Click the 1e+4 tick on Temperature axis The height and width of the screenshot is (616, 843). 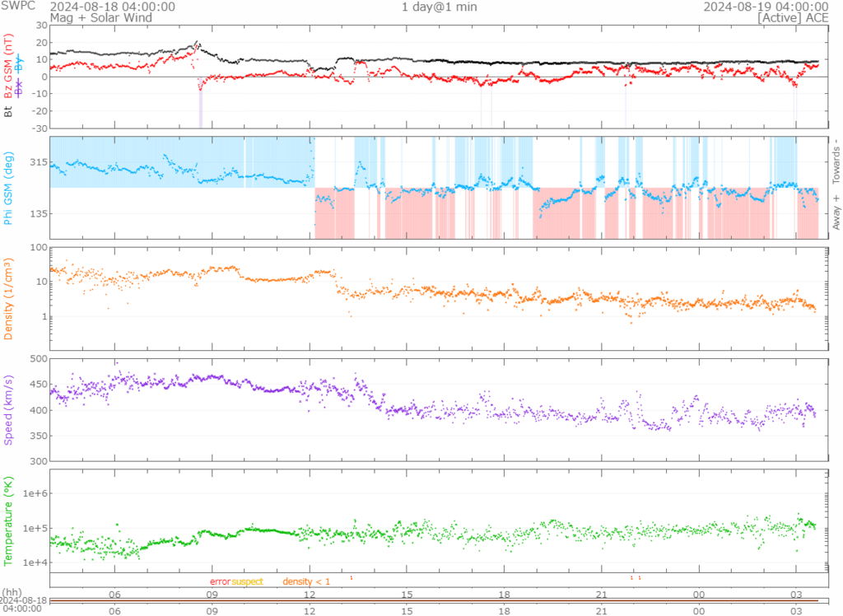(35, 562)
